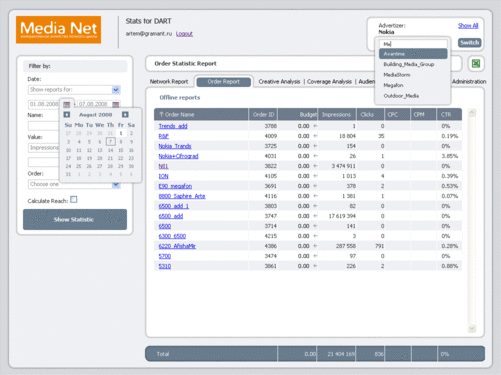
Task: Open Creative Analysis tab
Action: 279,82
